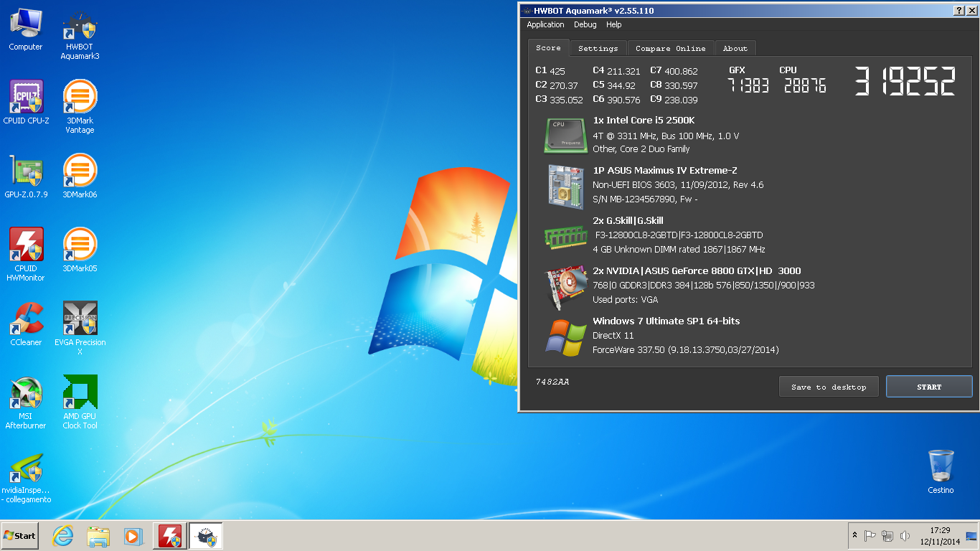The height and width of the screenshot is (551, 980).
Task: Click the text '1x Intel Core i5 2500K'
Action: coord(644,121)
